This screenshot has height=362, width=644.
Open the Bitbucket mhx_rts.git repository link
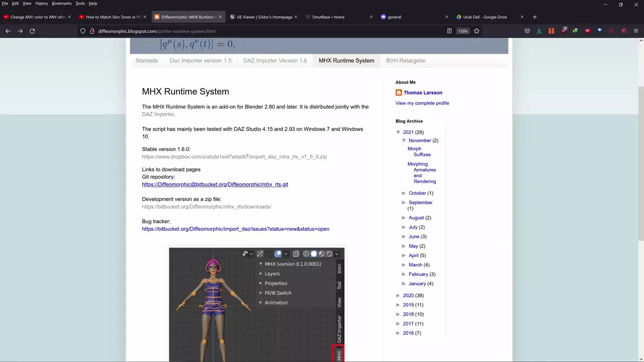tap(215, 185)
